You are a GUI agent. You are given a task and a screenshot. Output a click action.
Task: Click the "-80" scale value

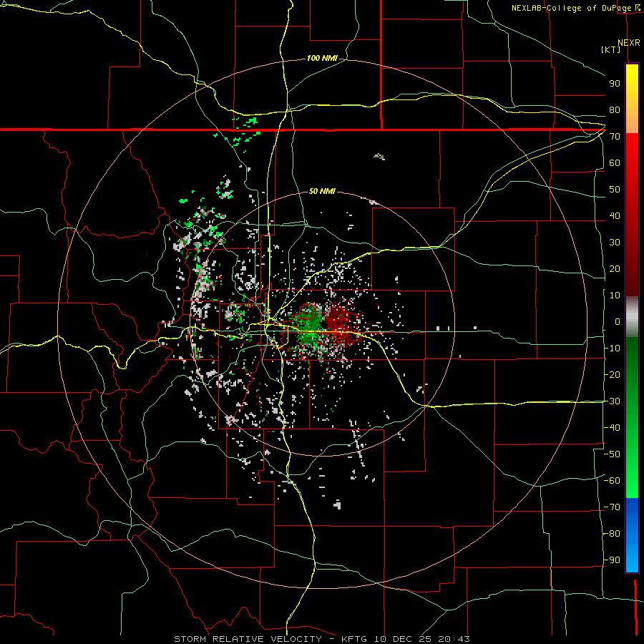point(612,534)
